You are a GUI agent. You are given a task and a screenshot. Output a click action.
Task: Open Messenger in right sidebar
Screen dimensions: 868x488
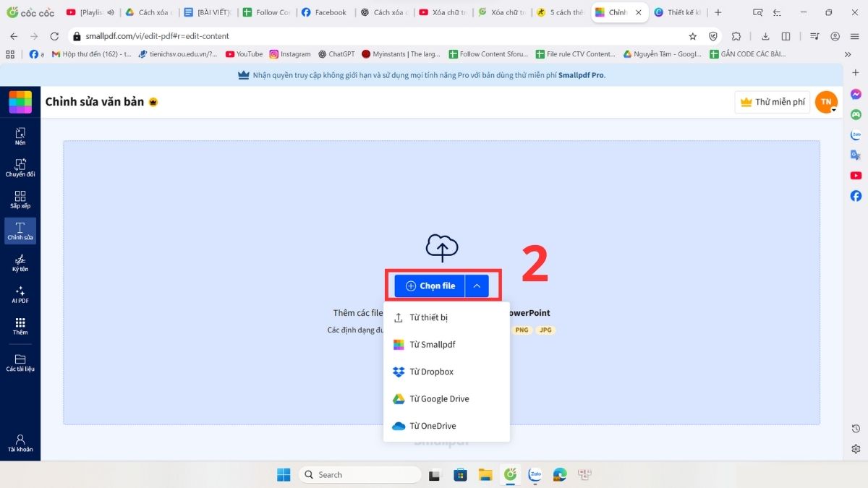click(856, 94)
